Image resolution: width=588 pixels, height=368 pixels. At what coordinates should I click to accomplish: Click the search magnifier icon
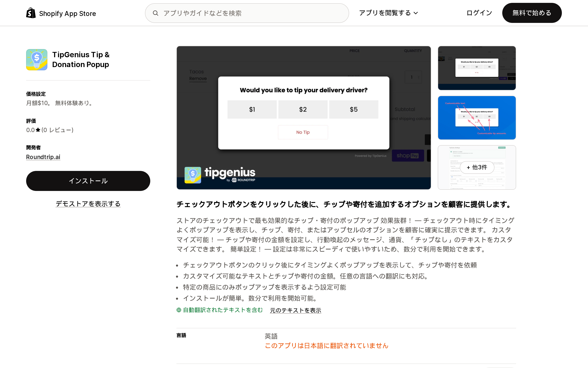point(156,13)
